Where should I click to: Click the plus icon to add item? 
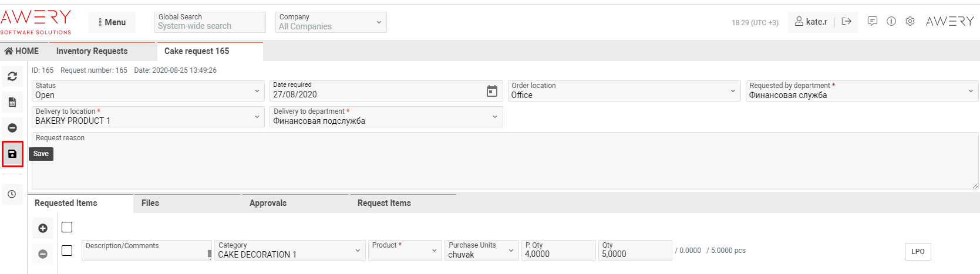point(43,228)
